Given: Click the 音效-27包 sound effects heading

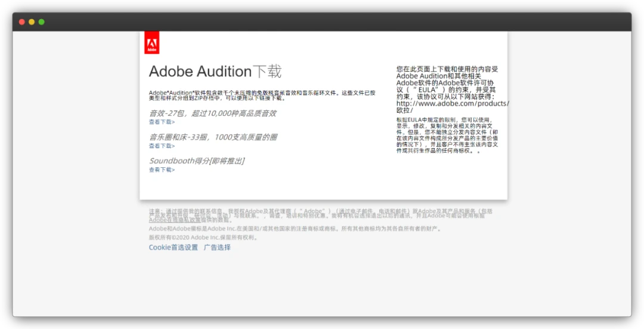Looking at the screenshot, I should [213, 113].
